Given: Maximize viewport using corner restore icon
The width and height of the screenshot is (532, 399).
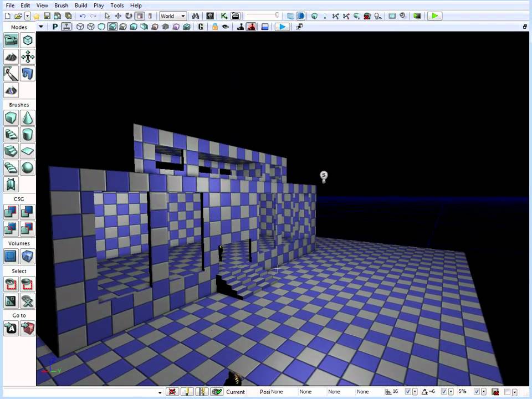Looking at the screenshot, I should pos(525,27).
